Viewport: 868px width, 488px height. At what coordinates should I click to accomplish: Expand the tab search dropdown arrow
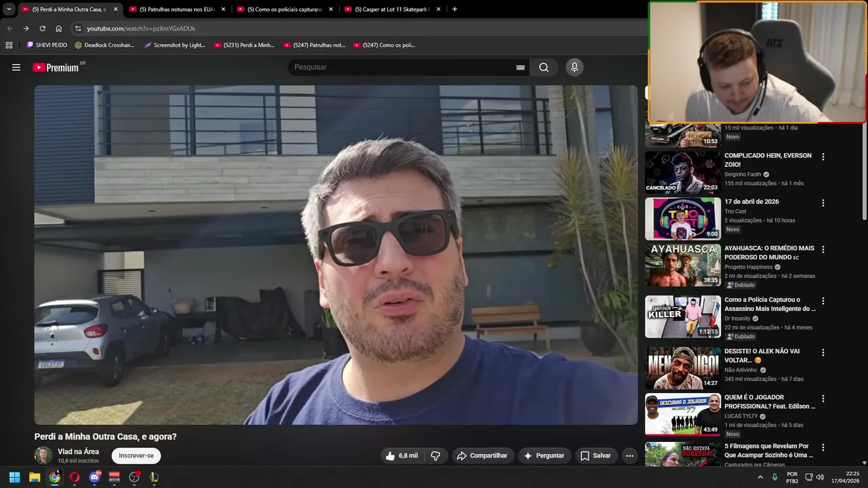pos(9,9)
